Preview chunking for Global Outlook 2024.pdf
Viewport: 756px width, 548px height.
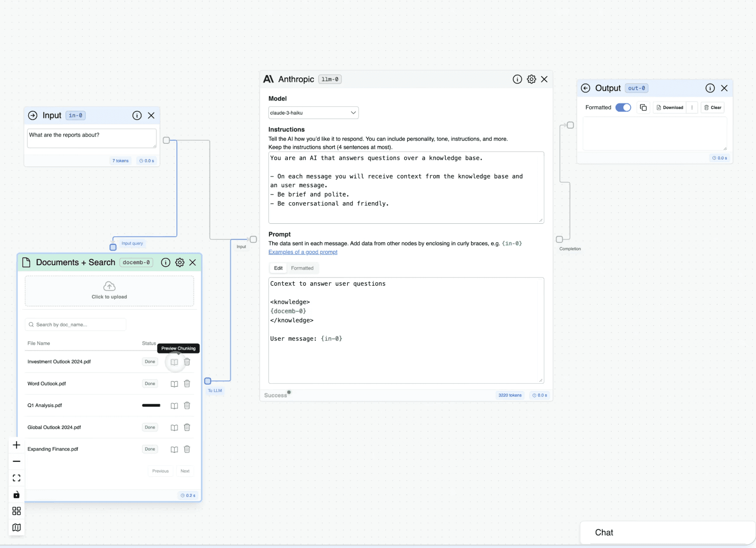tap(174, 428)
